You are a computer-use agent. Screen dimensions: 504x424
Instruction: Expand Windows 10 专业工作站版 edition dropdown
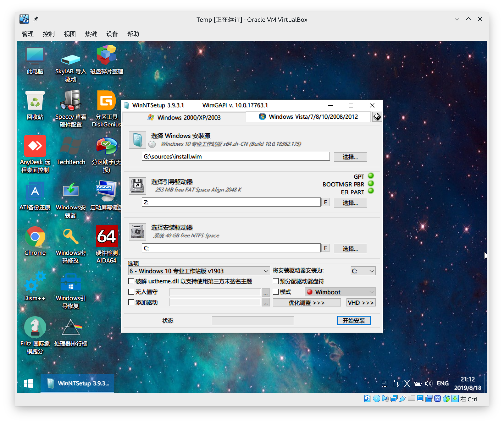[x=199, y=271]
